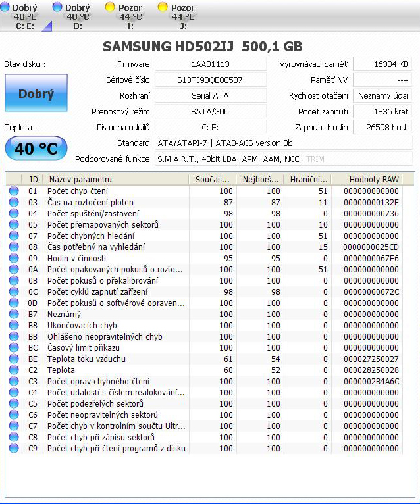Click the Standard field ATA/ATAPI-7

(284, 143)
